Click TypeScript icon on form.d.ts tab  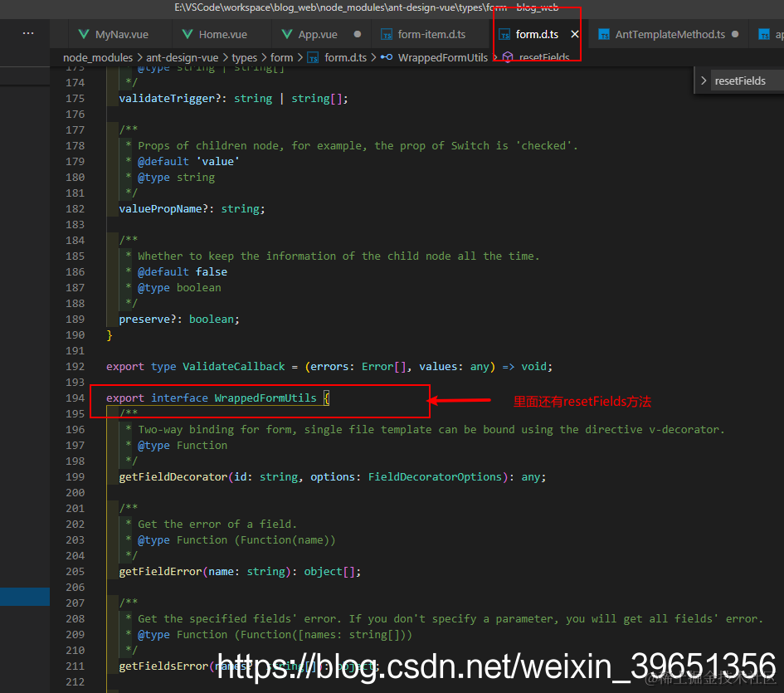[x=504, y=34]
